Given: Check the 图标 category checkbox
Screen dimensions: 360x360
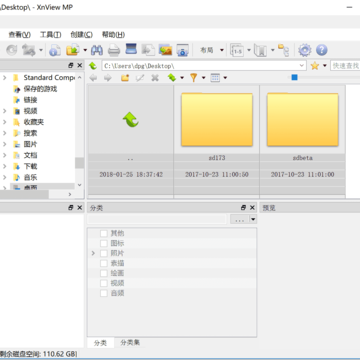Looking at the screenshot, I should 104,243.
